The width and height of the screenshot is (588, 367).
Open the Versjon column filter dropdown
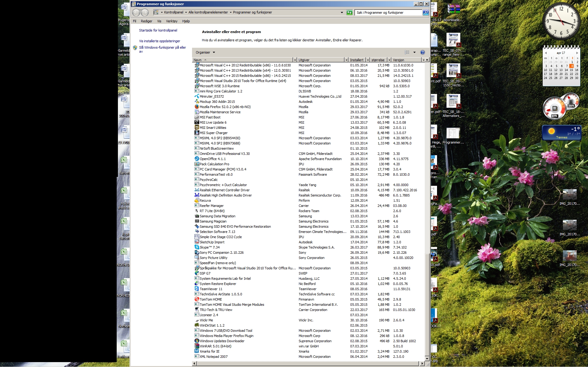(424, 60)
